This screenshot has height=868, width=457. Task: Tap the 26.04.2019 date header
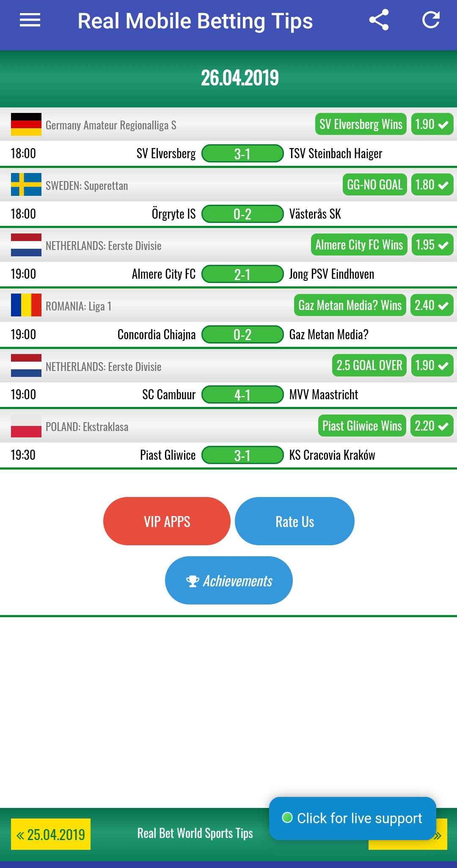pos(240,78)
